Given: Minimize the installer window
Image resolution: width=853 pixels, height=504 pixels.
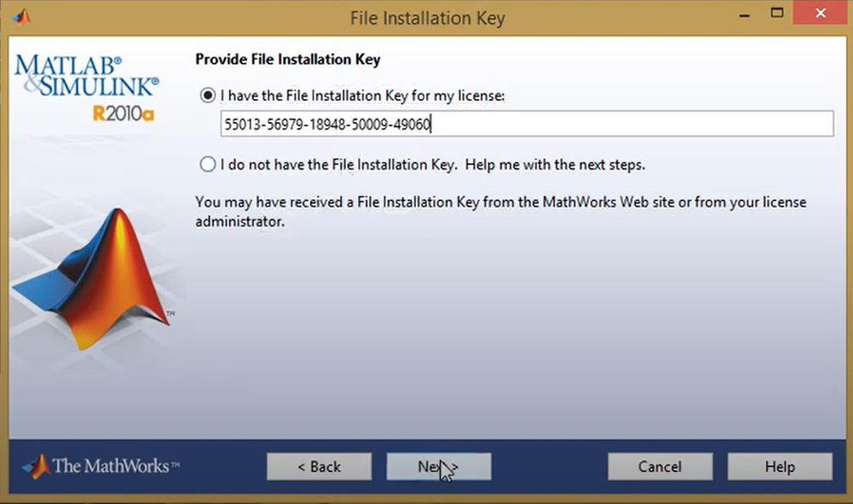Looking at the screenshot, I should [x=739, y=15].
